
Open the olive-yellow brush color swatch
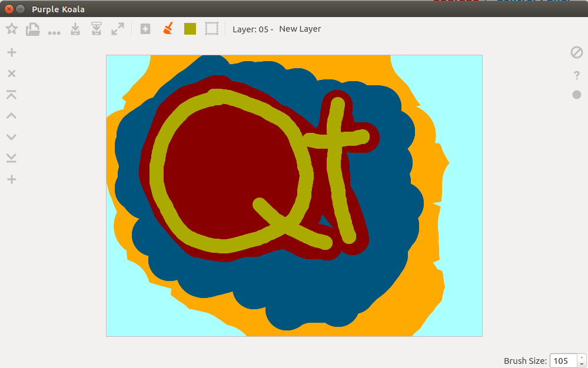coord(190,29)
